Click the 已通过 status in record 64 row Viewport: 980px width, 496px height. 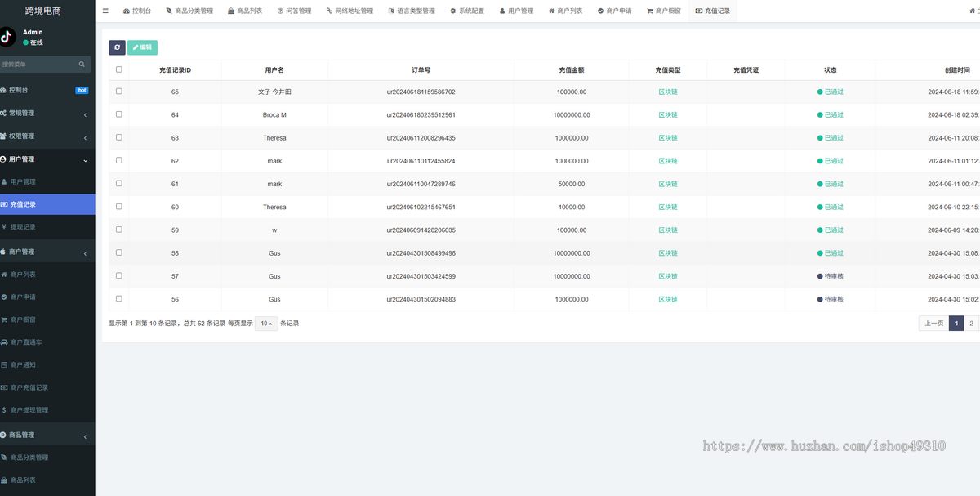pyautogui.click(x=831, y=114)
